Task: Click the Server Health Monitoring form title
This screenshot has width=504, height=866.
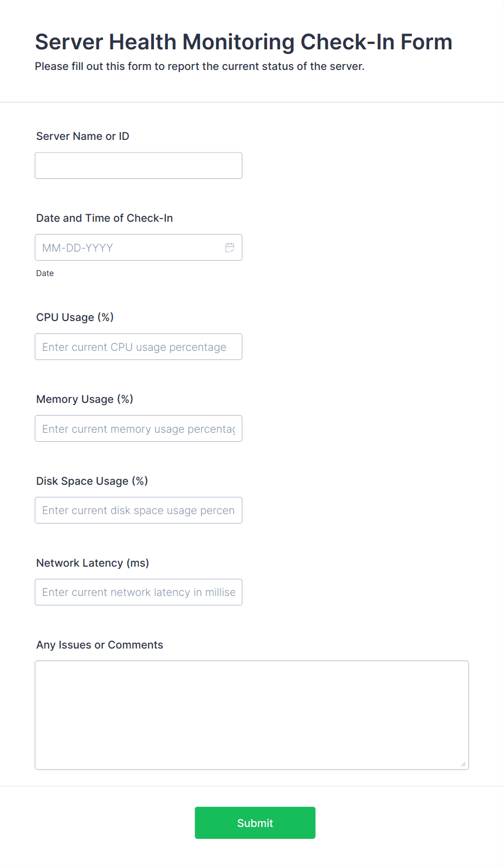Action: pos(244,42)
